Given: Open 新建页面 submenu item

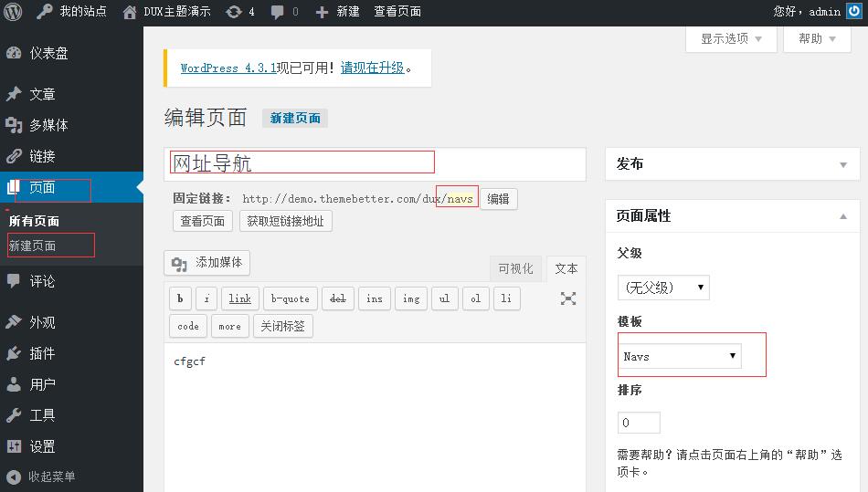Looking at the screenshot, I should pyautogui.click(x=32, y=246).
